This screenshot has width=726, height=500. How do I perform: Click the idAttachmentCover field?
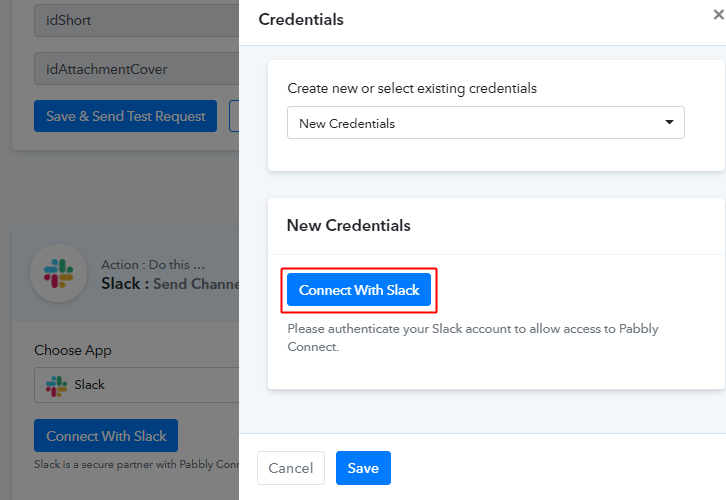(137, 69)
